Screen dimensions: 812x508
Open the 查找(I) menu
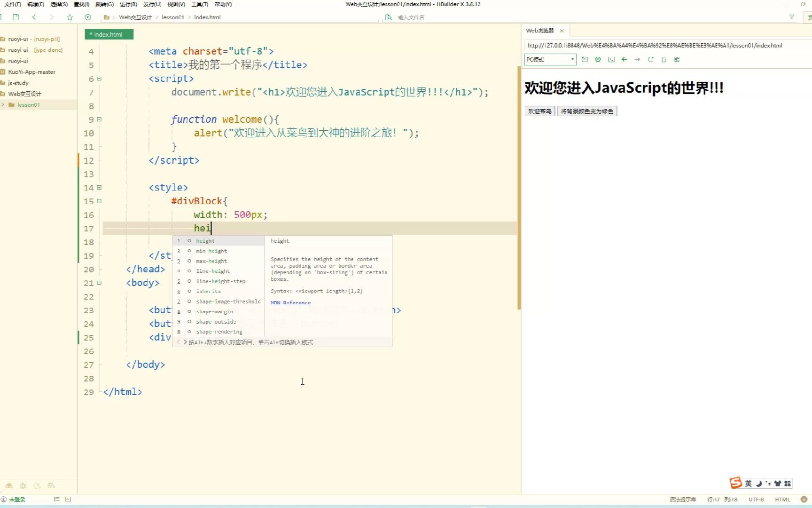[81, 4]
